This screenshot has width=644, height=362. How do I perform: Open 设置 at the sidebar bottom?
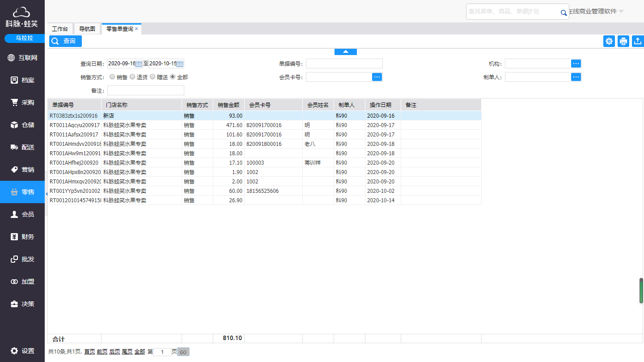pos(22,351)
